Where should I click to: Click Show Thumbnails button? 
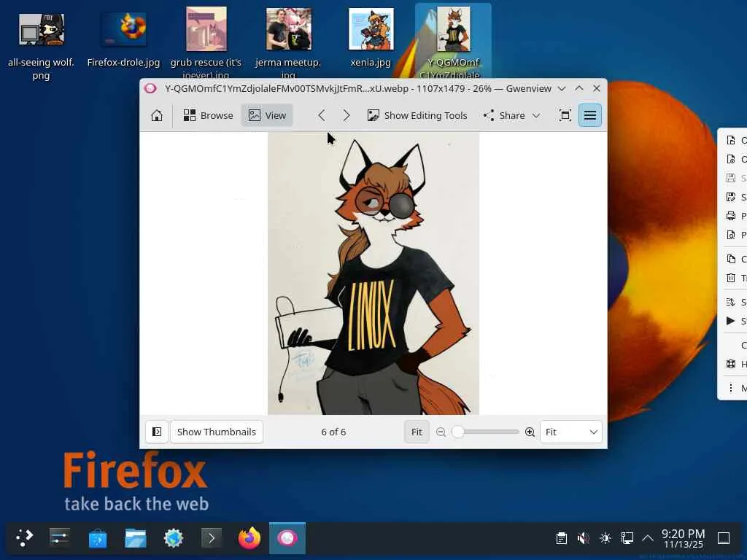tap(216, 432)
